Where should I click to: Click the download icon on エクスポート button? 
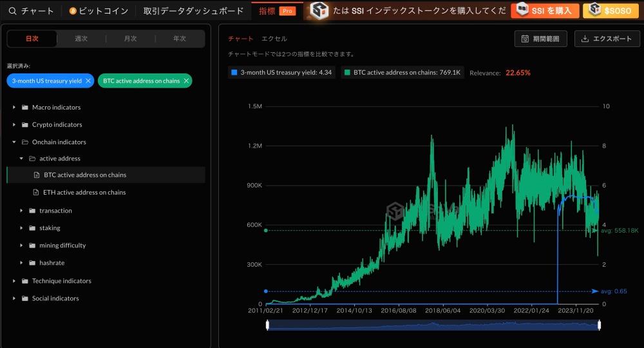(585, 39)
